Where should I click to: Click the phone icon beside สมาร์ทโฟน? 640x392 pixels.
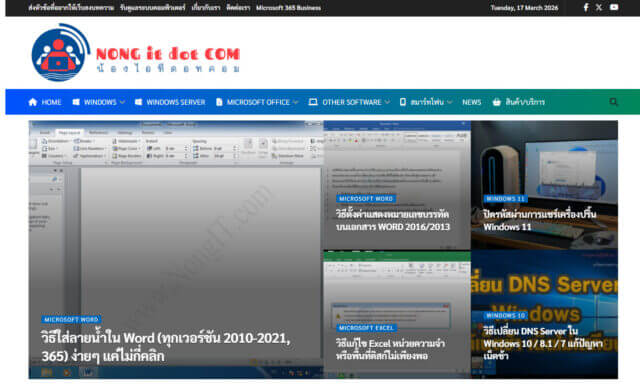click(x=403, y=102)
